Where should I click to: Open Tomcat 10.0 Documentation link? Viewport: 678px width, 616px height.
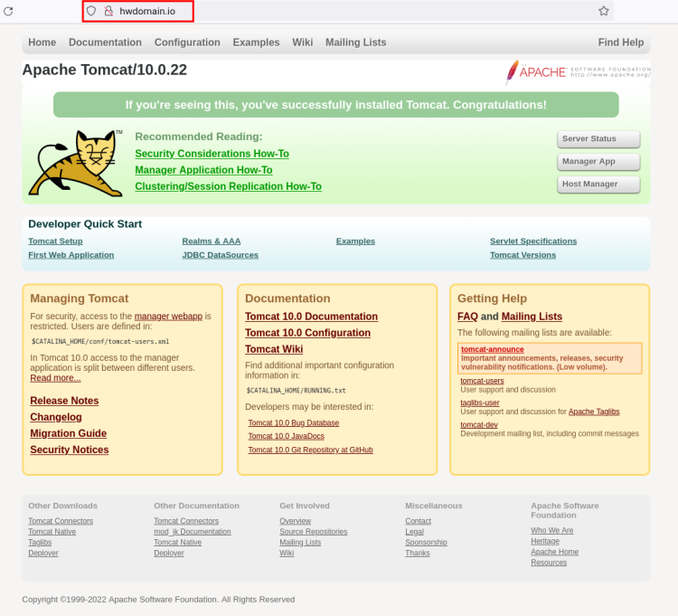311,317
